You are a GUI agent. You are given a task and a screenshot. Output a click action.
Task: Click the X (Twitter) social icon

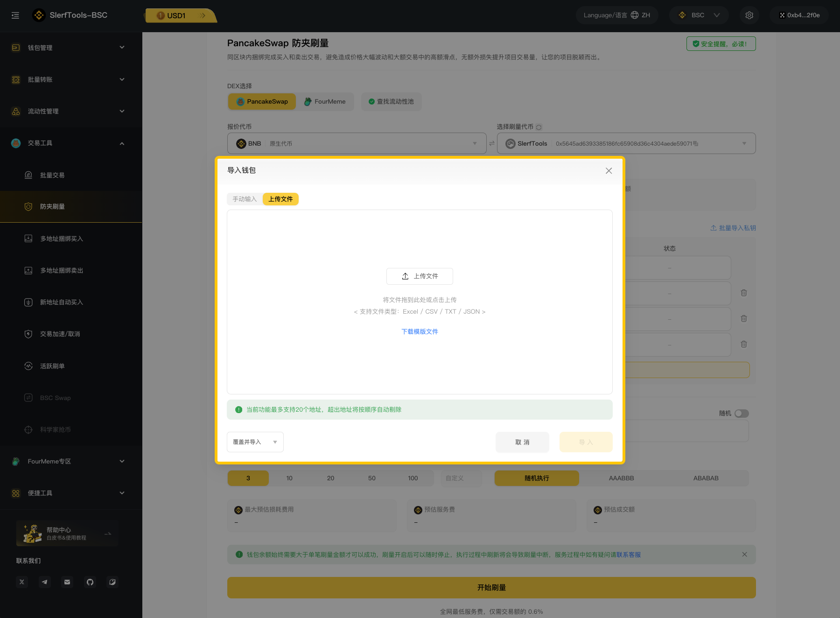point(22,582)
